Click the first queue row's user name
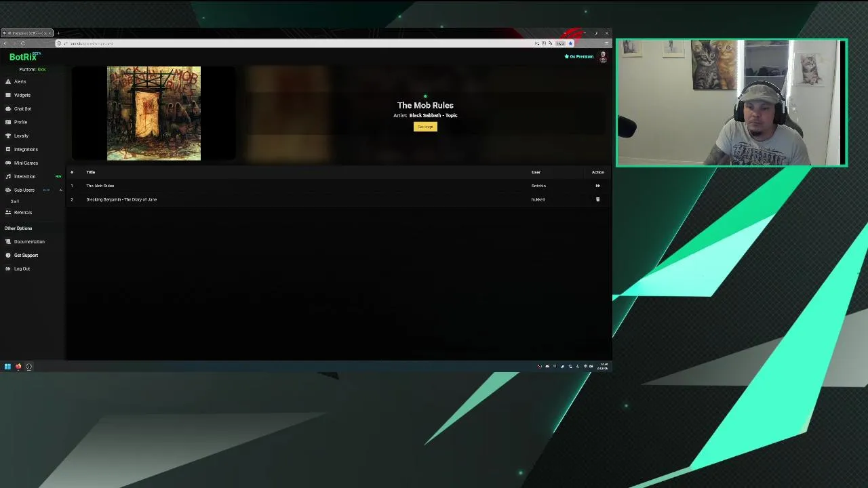The width and height of the screenshot is (868, 488). pos(538,186)
